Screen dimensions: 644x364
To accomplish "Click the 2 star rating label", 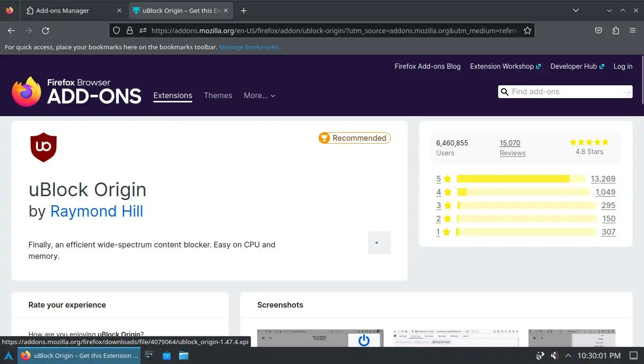I will (x=443, y=218).
